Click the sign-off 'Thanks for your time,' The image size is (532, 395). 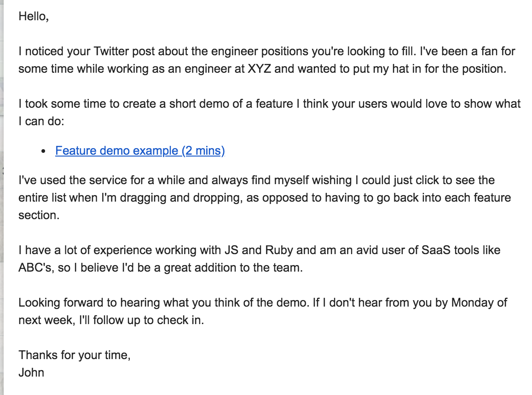[74, 355]
